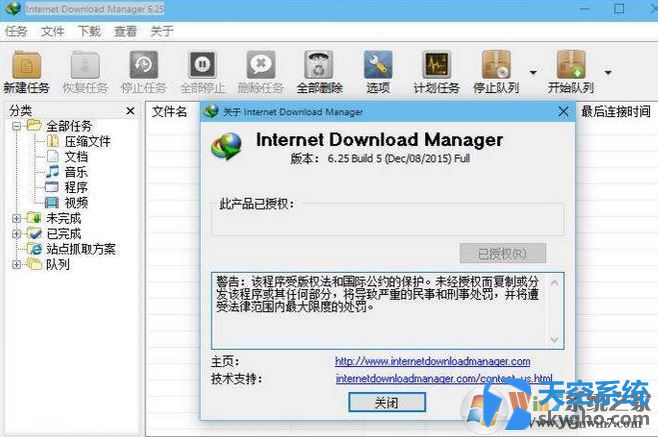
Task: Click the 删除任务 delete task icon
Action: [261, 65]
